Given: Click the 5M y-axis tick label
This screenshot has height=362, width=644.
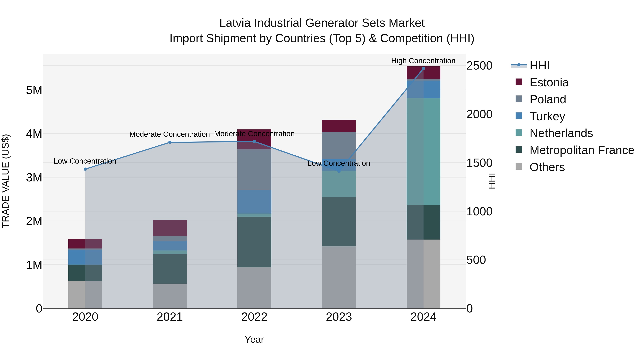Looking at the screenshot, I should [x=34, y=90].
